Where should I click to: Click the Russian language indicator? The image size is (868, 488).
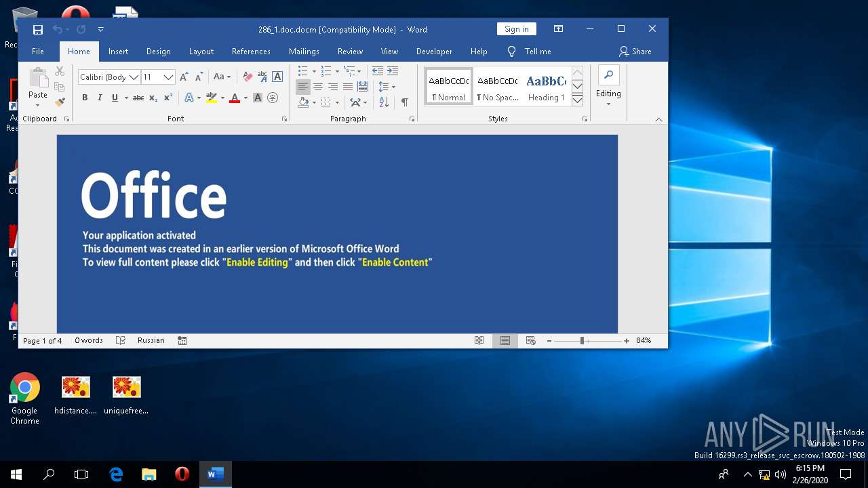coord(151,340)
